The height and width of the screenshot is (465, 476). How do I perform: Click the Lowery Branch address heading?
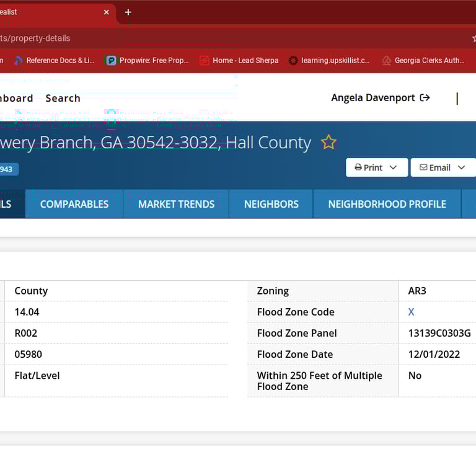(x=156, y=142)
